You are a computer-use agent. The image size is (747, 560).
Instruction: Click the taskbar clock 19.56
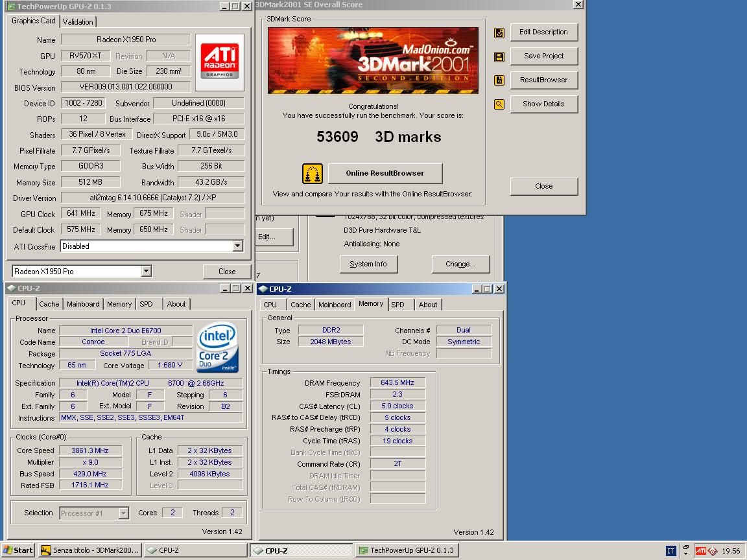[x=731, y=551]
